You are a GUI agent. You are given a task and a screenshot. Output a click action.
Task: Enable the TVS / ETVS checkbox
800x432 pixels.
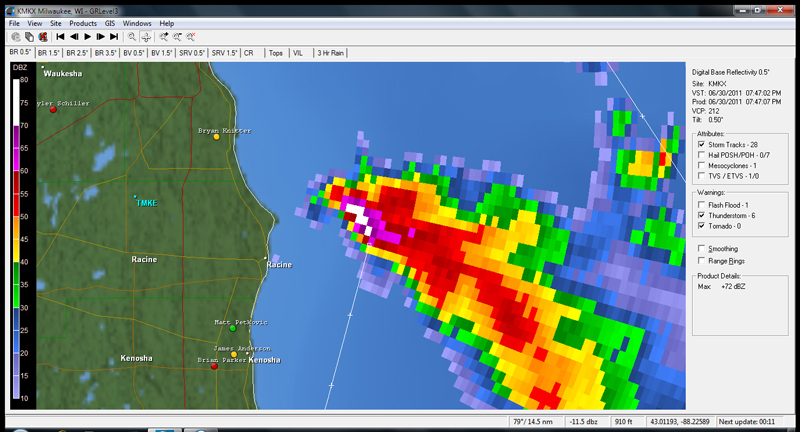click(x=702, y=176)
